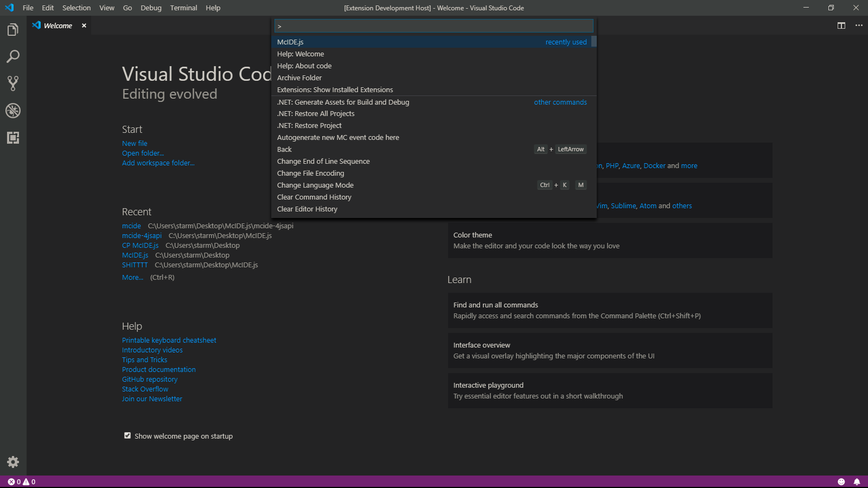
Task: Run .NET: Generate Assets for Build and Debug
Action: tap(432, 102)
